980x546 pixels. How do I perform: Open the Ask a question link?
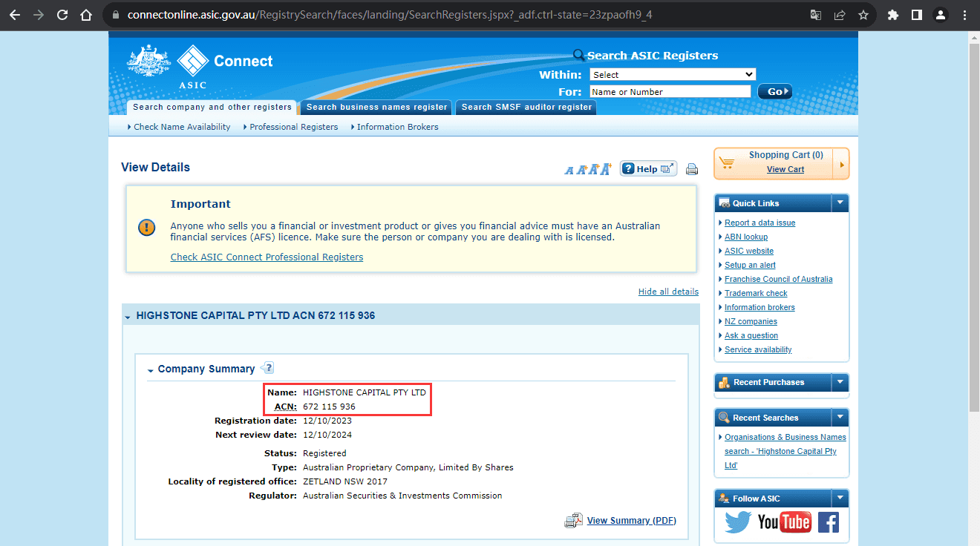[x=751, y=335]
